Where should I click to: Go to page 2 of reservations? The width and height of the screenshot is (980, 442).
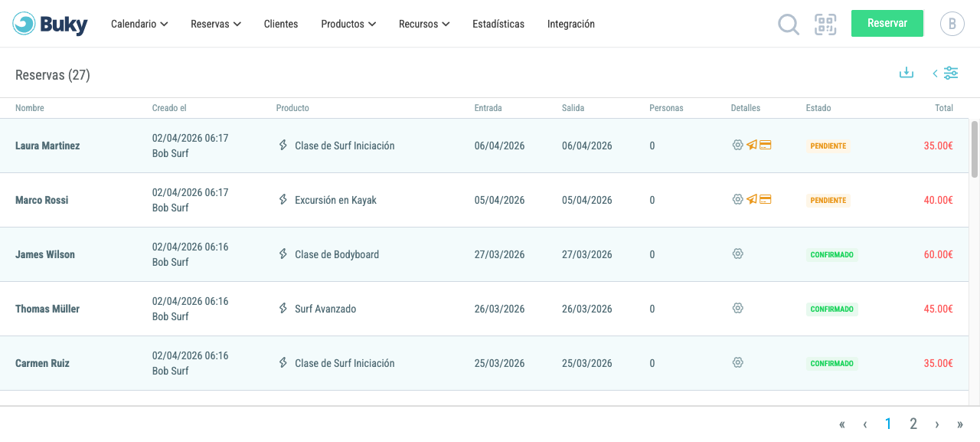[913, 424]
